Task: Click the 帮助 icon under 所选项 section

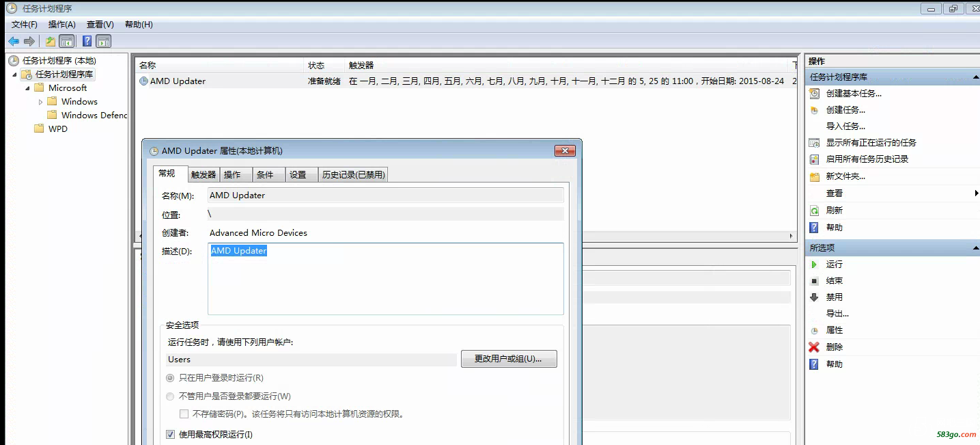Action: pos(814,364)
